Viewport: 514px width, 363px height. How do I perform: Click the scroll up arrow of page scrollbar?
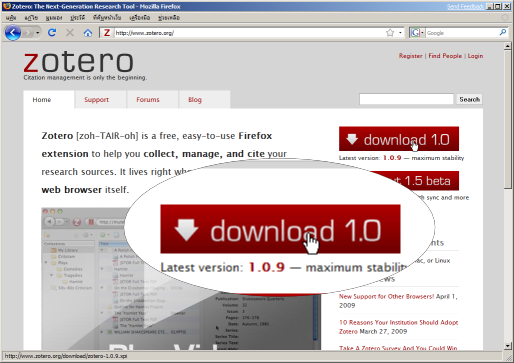[507, 46]
